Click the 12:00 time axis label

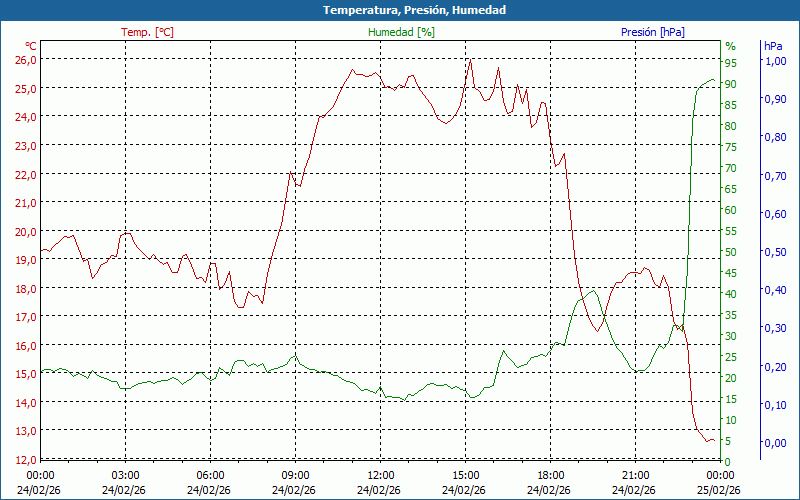click(381, 475)
